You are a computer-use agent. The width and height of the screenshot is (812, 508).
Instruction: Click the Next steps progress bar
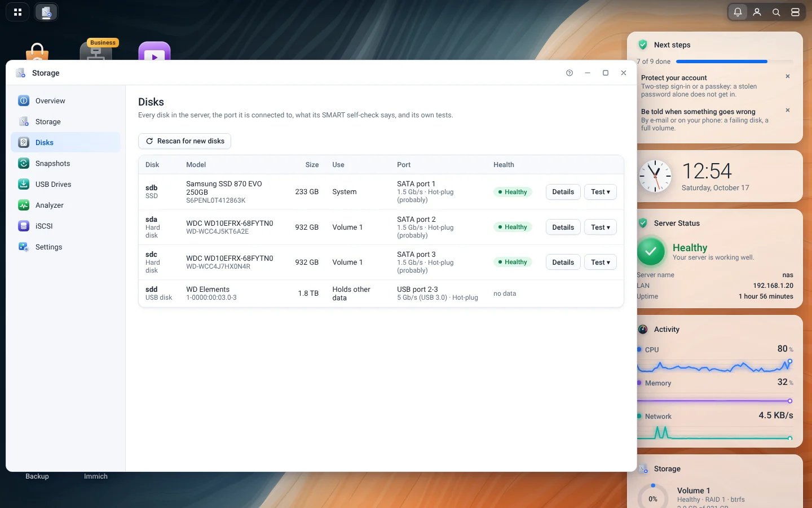click(x=734, y=62)
